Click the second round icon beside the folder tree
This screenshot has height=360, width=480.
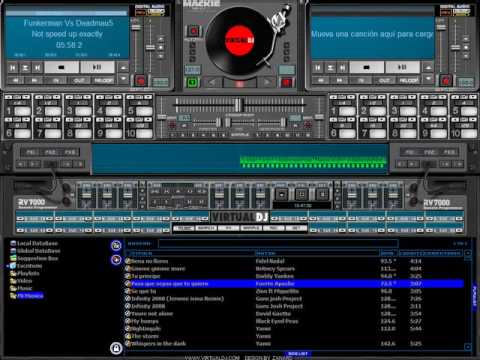point(116,259)
